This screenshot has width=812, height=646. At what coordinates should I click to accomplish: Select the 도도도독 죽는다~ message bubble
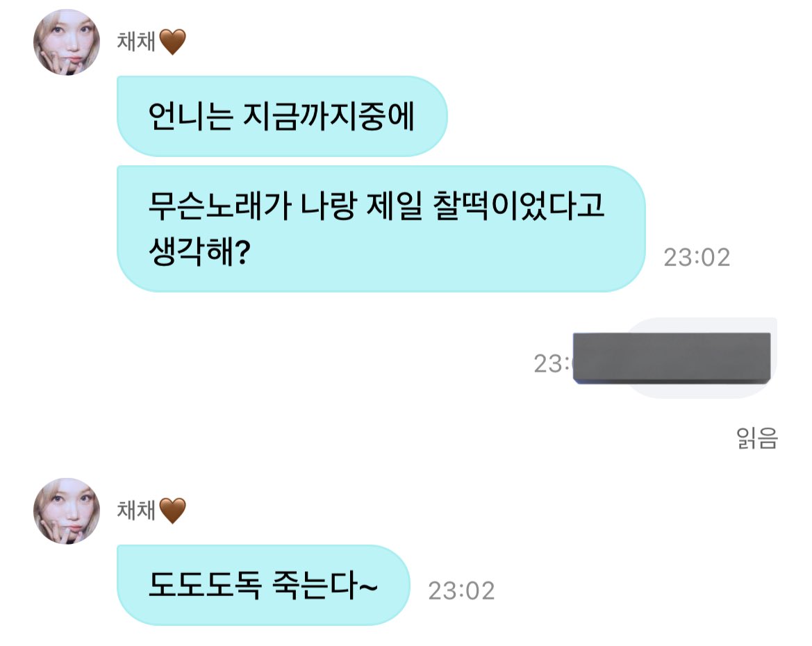tap(263, 585)
